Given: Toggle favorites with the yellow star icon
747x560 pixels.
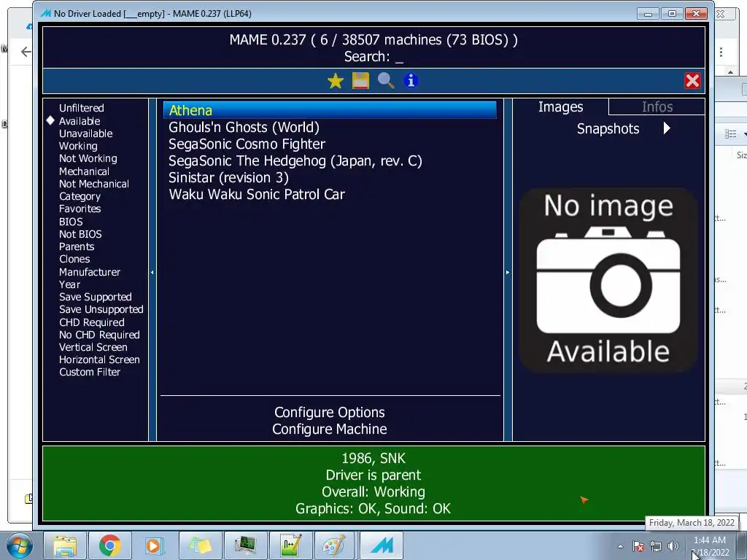Looking at the screenshot, I should 336,81.
